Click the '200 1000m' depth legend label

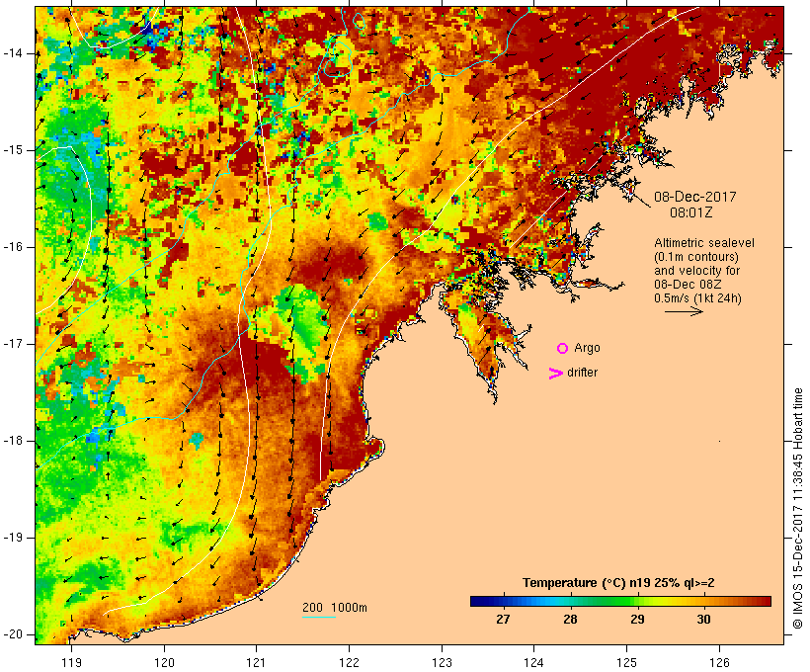pos(335,608)
